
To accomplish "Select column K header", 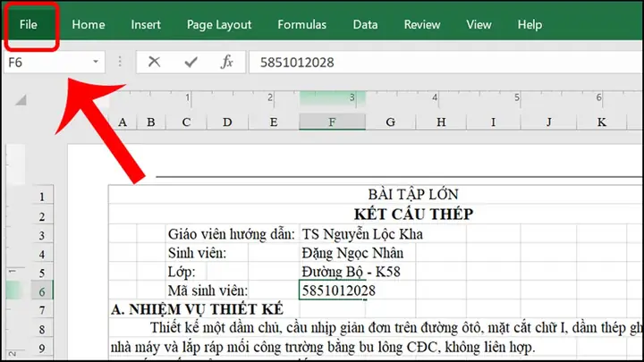I will coord(602,122).
